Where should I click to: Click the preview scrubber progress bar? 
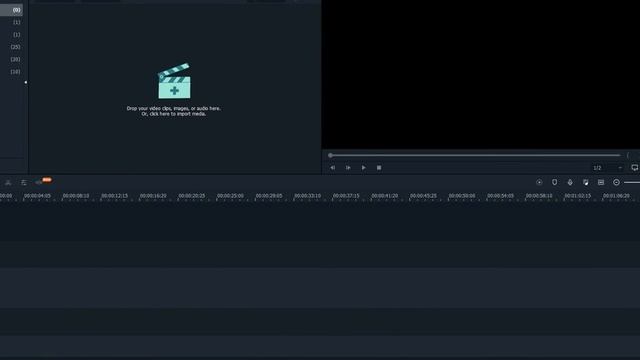(x=475, y=155)
